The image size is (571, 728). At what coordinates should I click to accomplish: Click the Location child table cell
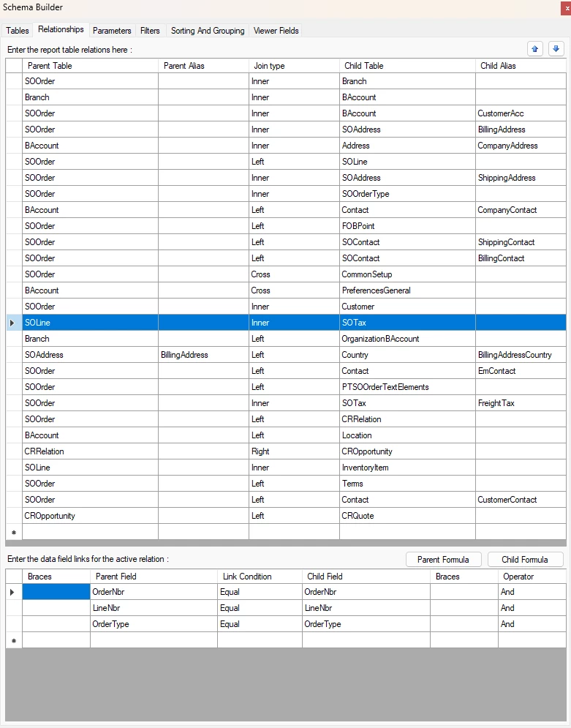coord(407,435)
